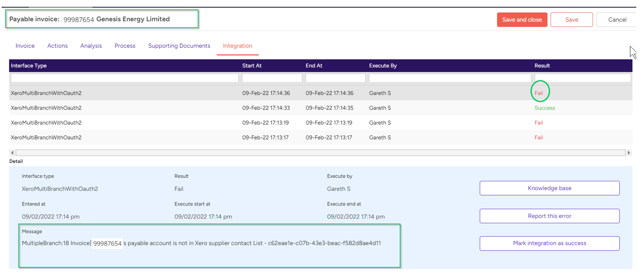Viewport: 644px width, 275px height.
Task: Switch to the Invoice tab
Action: click(x=25, y=46)
